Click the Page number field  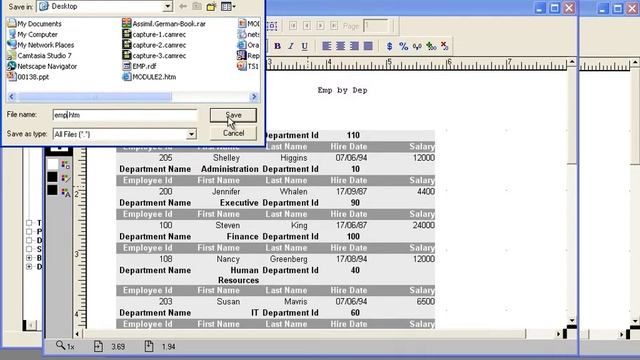point(376,26)
